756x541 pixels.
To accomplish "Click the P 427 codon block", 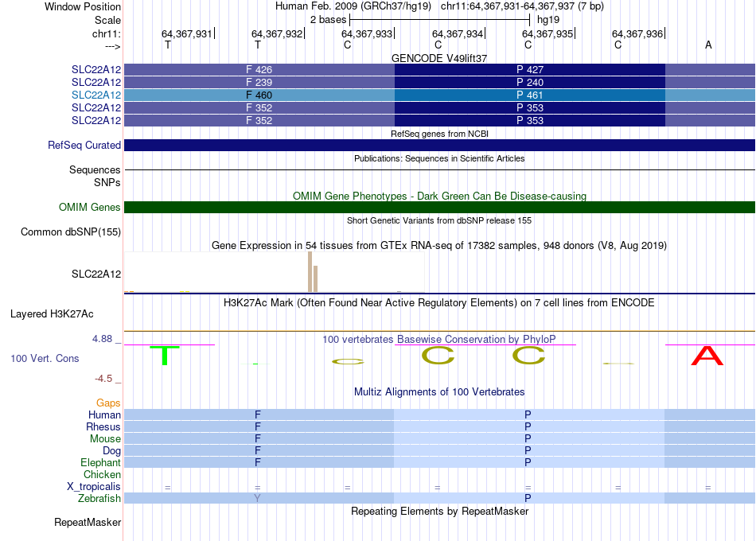I will [530, 69].
